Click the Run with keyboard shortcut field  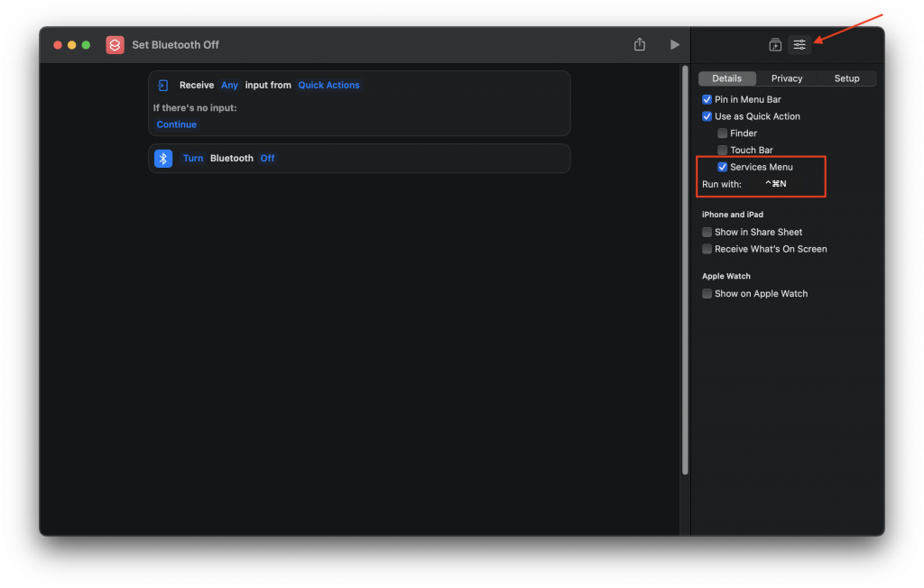pos(776,184)
